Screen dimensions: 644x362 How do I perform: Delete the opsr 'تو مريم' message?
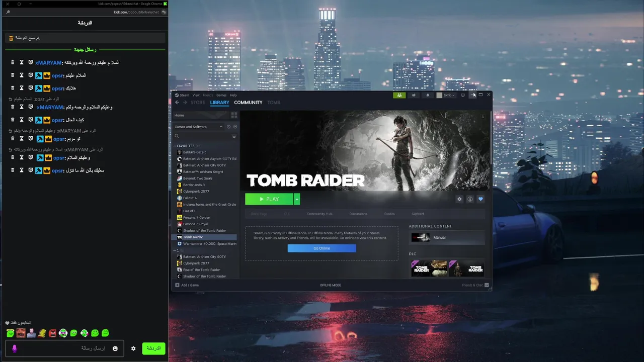[13, 139]
